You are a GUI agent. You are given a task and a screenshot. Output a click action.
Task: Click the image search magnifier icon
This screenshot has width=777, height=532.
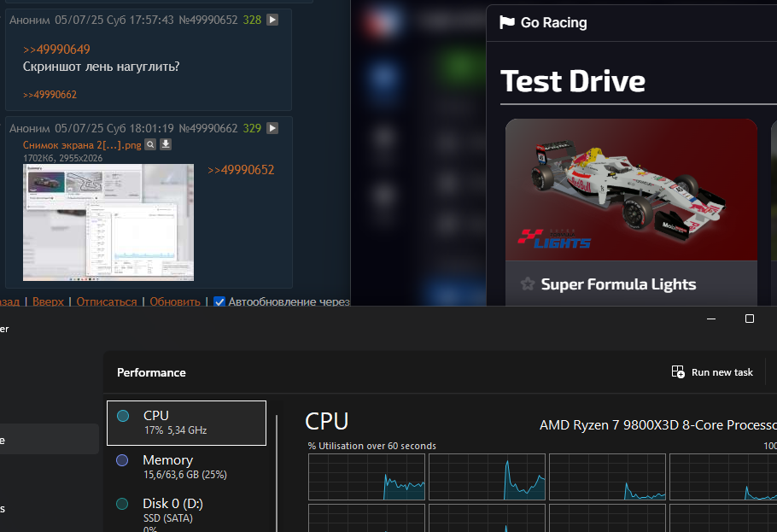(x=150, y=144)
